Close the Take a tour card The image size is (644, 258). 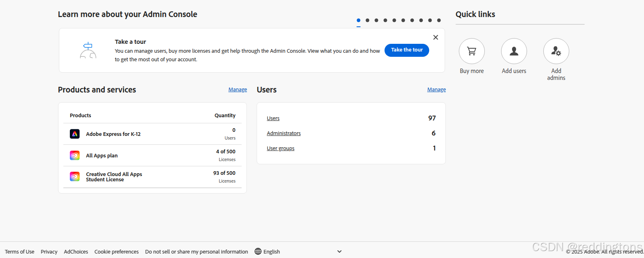point(436,37)
